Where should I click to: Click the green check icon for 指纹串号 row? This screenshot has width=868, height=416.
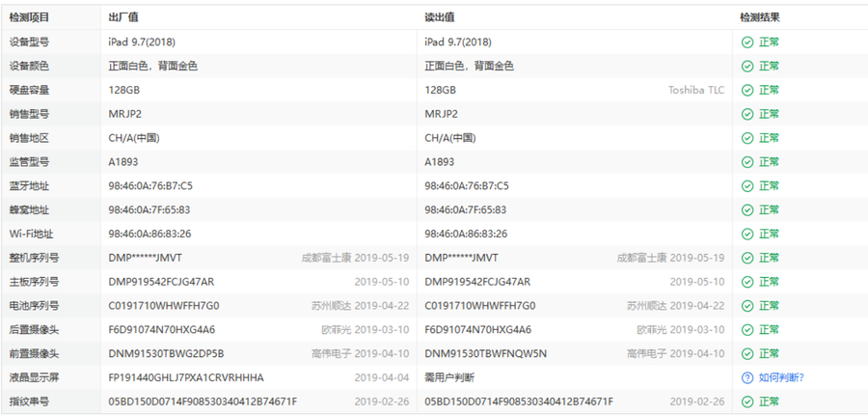(747, 402)
